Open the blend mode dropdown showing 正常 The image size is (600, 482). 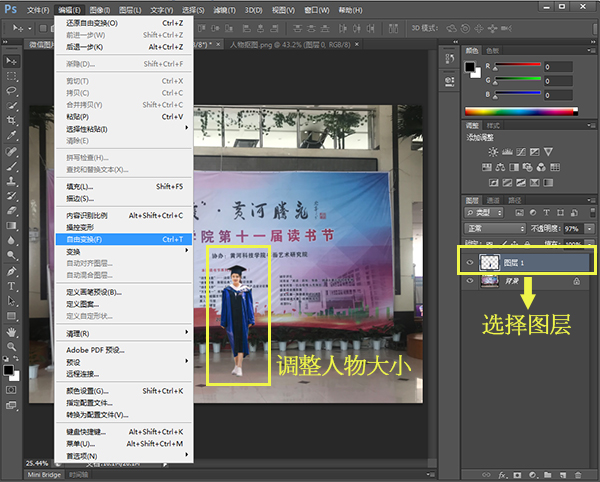coord(495,228)
